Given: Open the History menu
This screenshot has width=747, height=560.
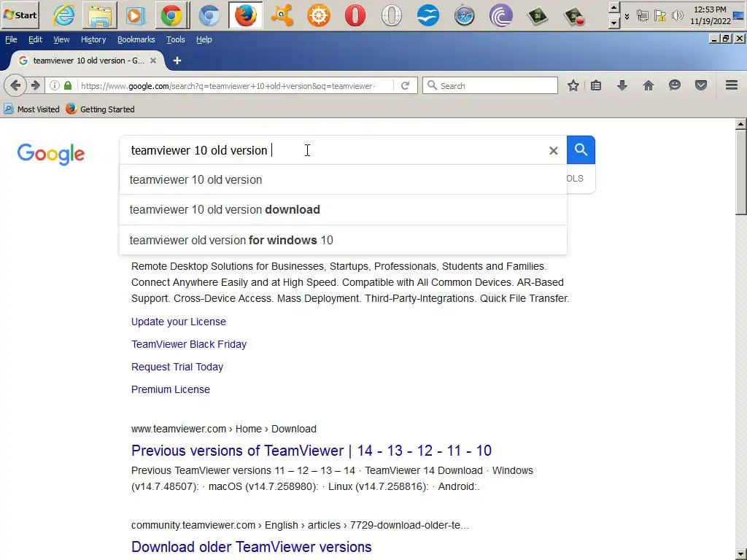Looking at the screenshot, I should [93, 39].
